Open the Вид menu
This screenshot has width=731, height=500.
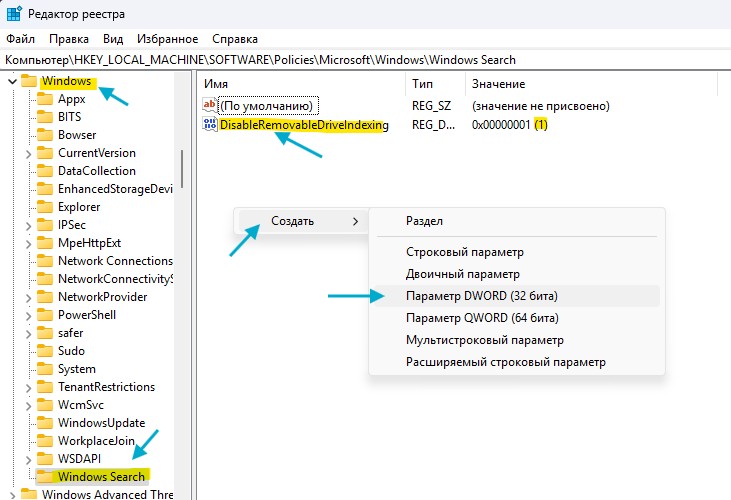[x=113, y=39]
